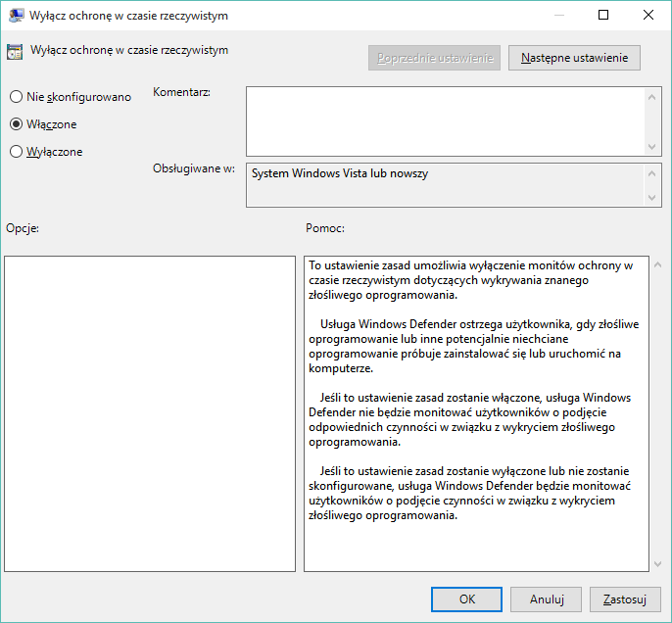Close the dialog window
Screen dimensions: 672x623
tap(648, 15)
